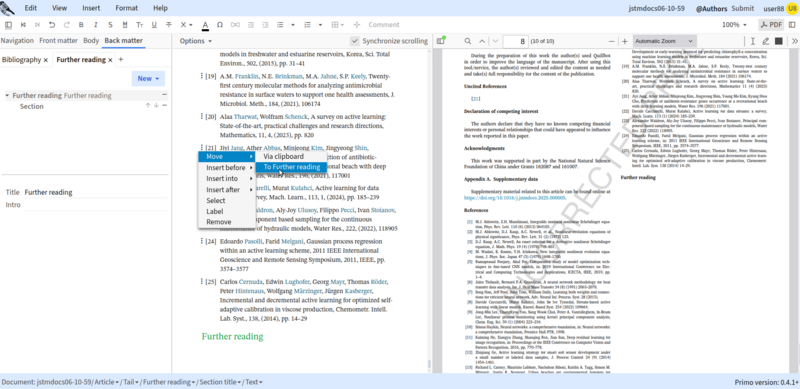This screenshot has width=800, height=389.
Task: Add a new tab with plus
Action: pos(121,60)
